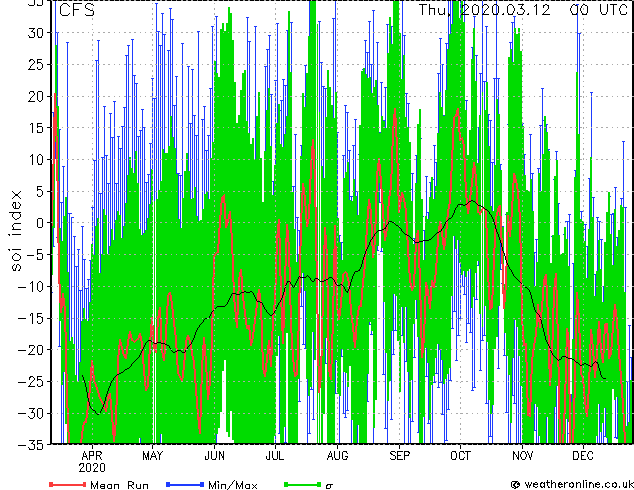This screenshot has height=490, width=634.
Task: Click the y-axis value -25
Action: (x=31, y=382)
